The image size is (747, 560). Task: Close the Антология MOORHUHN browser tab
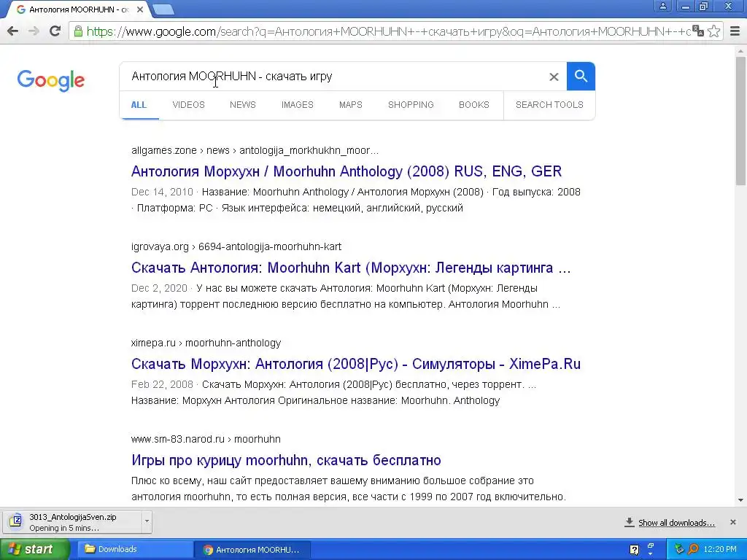pos(139,9)
